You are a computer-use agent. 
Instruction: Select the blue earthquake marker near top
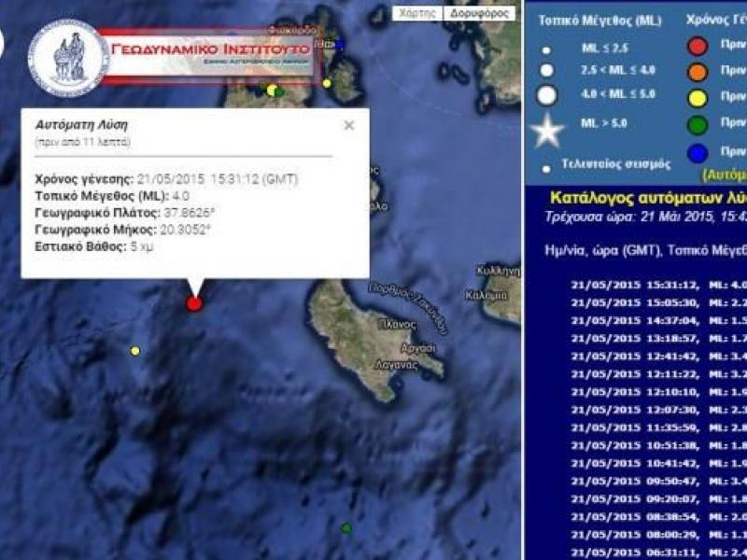coord(339,44)
